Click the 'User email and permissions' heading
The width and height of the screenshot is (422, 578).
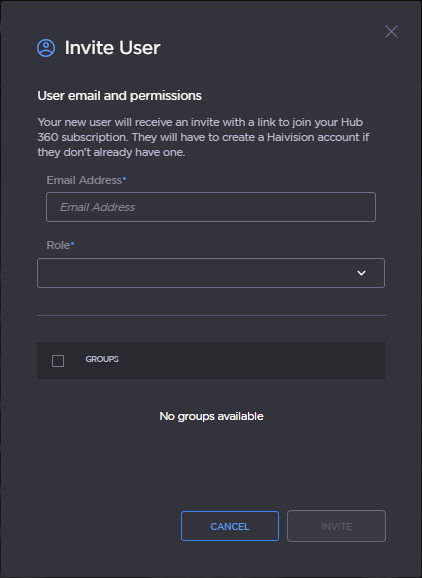[x=119, y=95]
